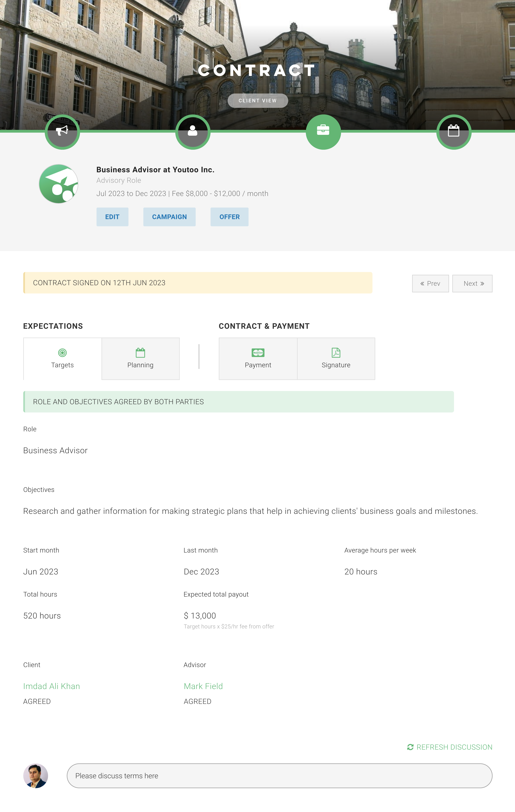
Task: Open the Signature tab
Action: click(336, 358)
